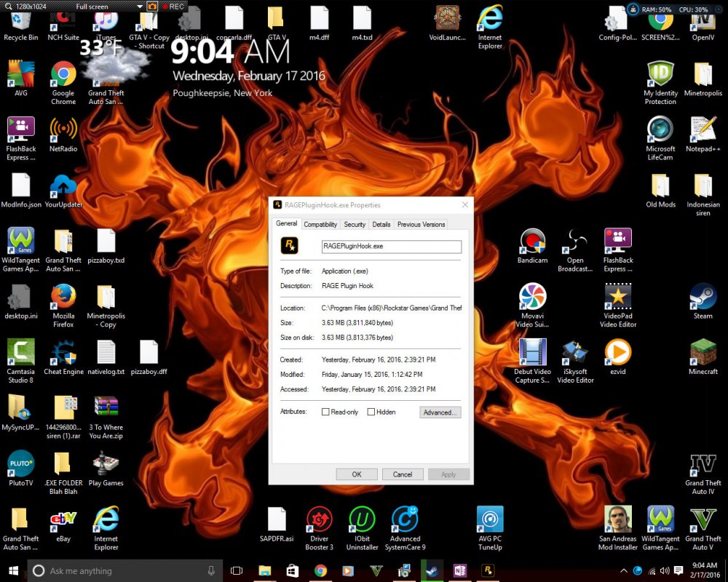The width and height of the screenshot is (728, 582).
Task: Select the PlutoTV desktop icon
Action: 21,468
